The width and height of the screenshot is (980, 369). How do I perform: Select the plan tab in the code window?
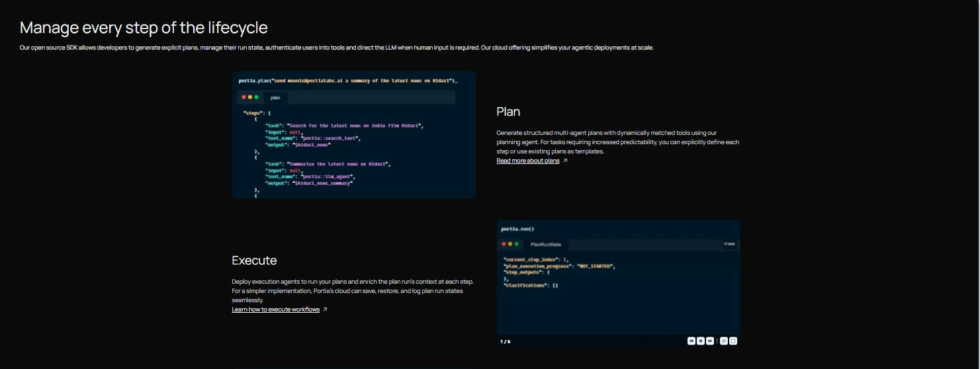[275, 97]
